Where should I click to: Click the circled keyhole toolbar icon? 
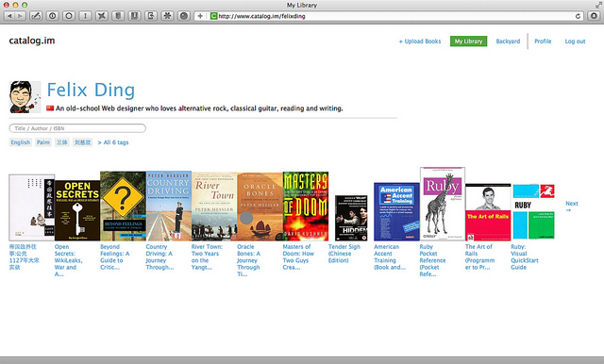tap(53, 16)
